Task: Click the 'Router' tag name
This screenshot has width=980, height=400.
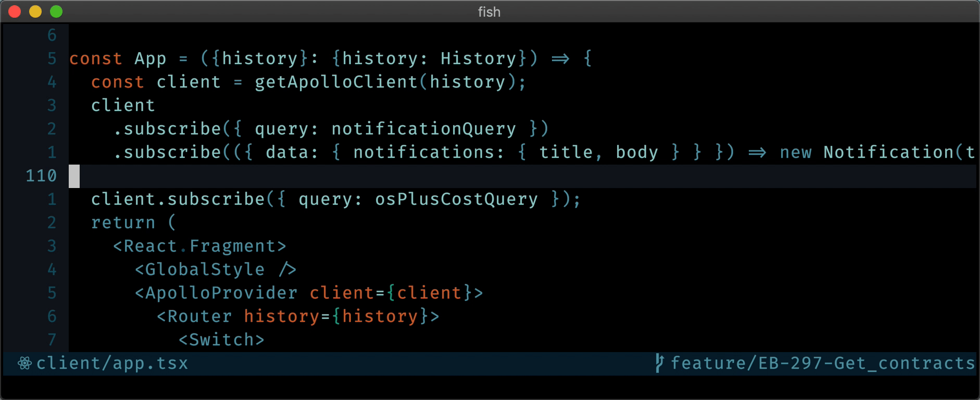Action: [x=199, y=316]
